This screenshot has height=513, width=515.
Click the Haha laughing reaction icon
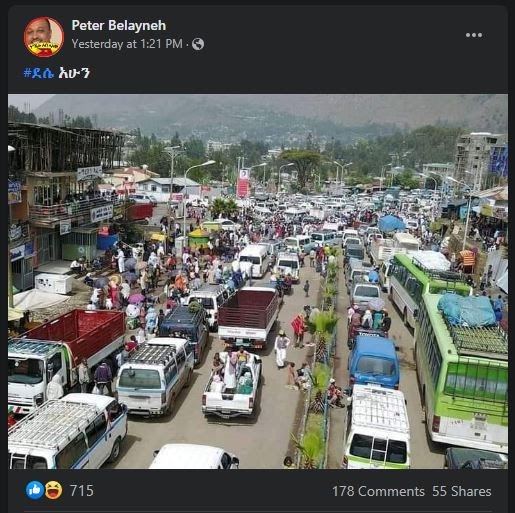tap(53, 490)
